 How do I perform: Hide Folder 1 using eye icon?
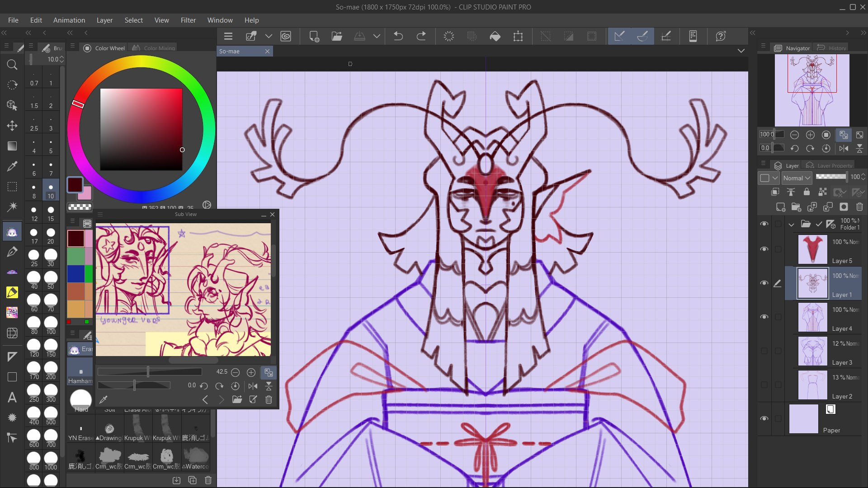pos(764,224)
